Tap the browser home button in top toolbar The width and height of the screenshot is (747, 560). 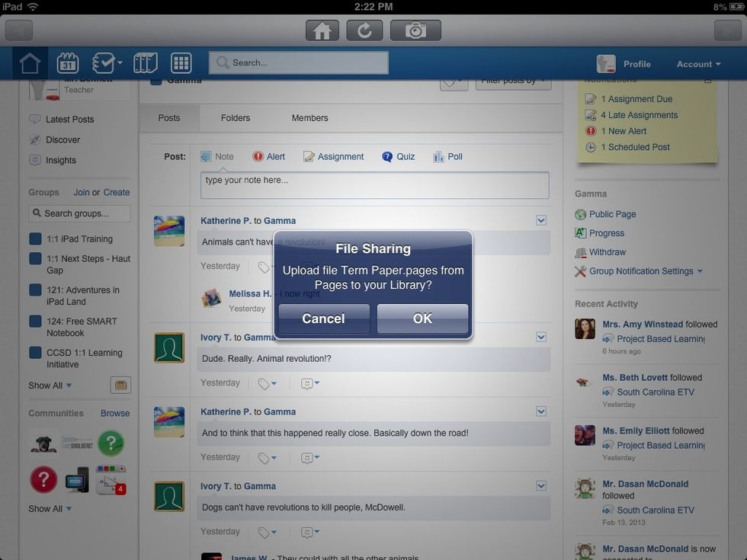[x=322, y=30]
